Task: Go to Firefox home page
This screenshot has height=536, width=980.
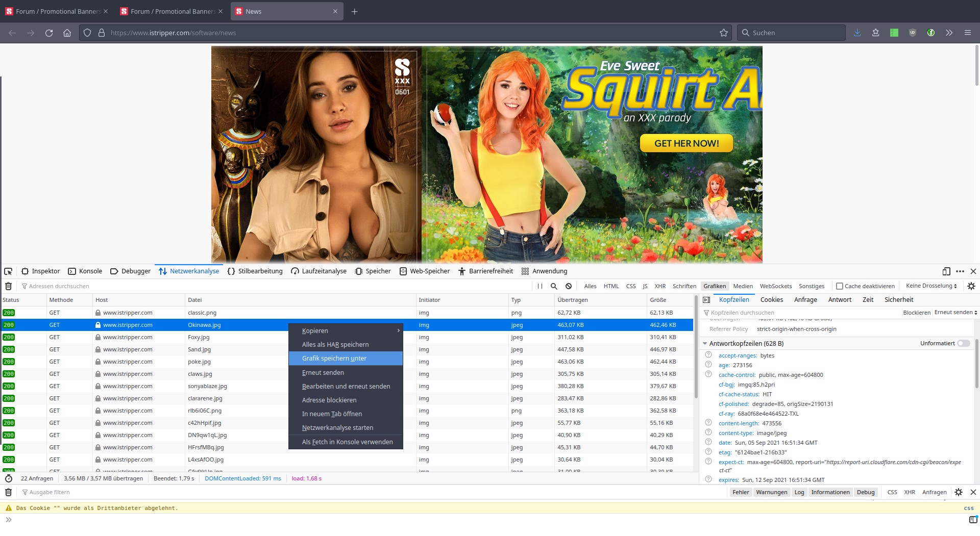Action: click(x=67, y=33)
